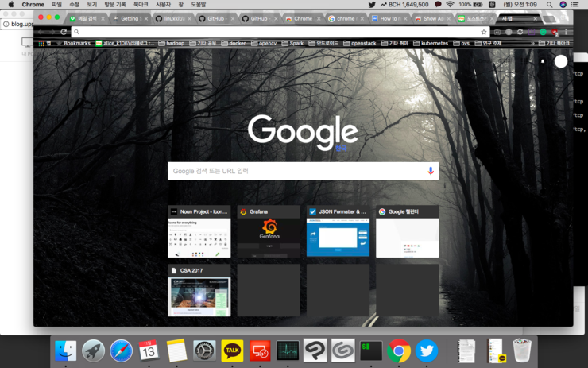The image size is (588, 368).
Task: Open KakaoTalk from the Dock
Action: click(232, 351)
